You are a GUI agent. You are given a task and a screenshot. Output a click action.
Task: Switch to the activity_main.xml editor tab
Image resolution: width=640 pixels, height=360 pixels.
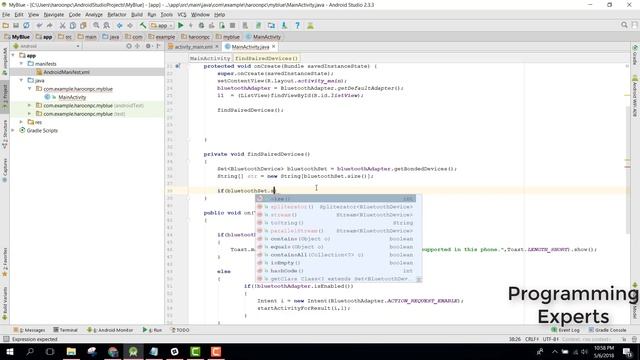point(193,47)
